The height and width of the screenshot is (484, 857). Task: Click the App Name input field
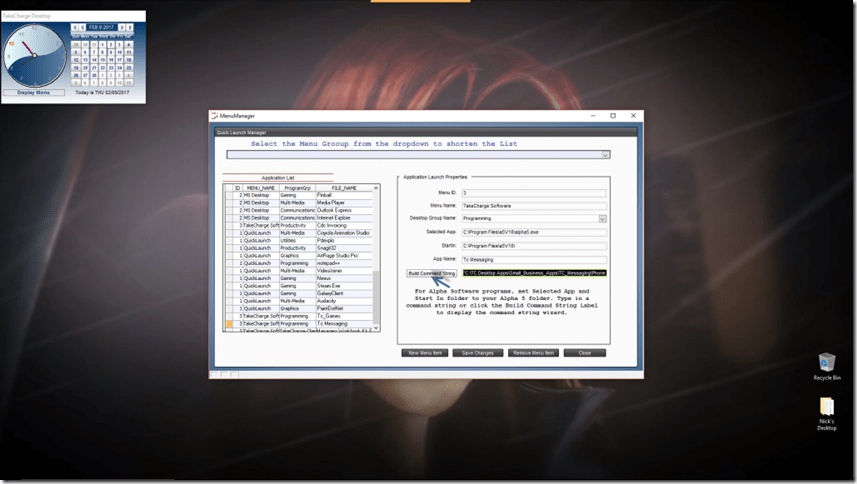click(533, 258)
